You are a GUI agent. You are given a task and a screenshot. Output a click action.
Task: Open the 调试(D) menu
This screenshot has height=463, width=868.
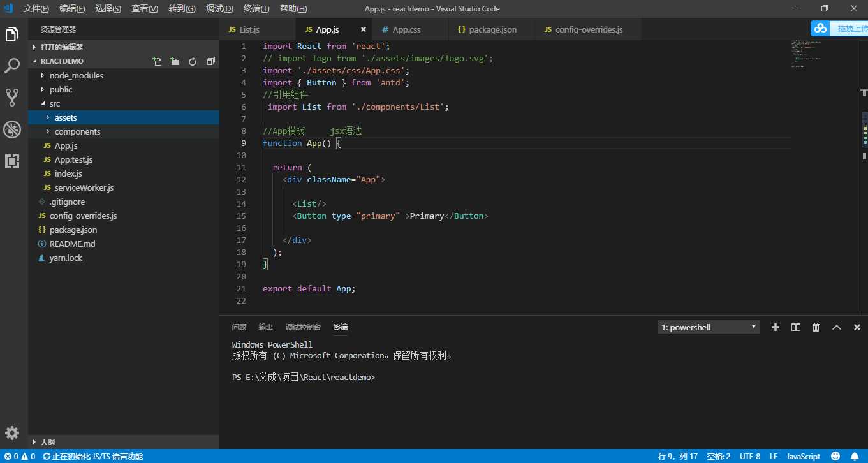pos(219,9)
